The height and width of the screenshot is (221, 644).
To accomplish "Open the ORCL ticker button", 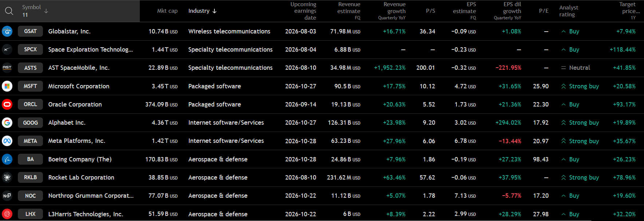I will pyautogui.click(x=30, y=104).
